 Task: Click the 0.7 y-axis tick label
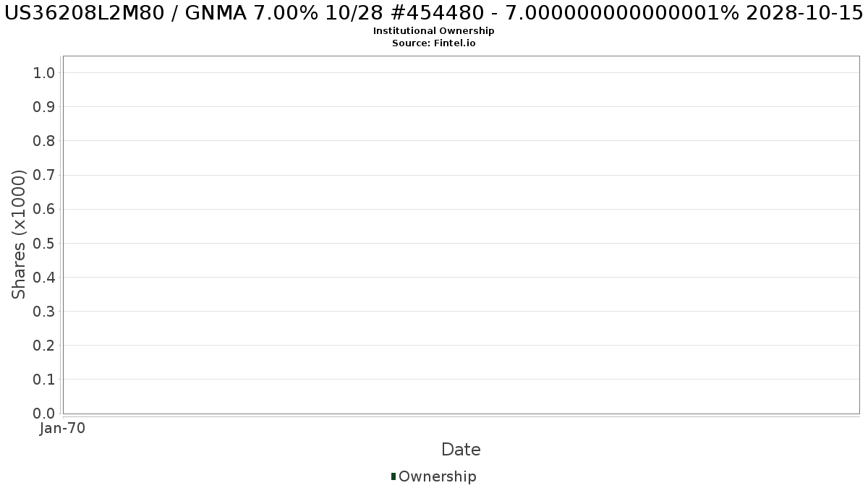coord(44,175)
